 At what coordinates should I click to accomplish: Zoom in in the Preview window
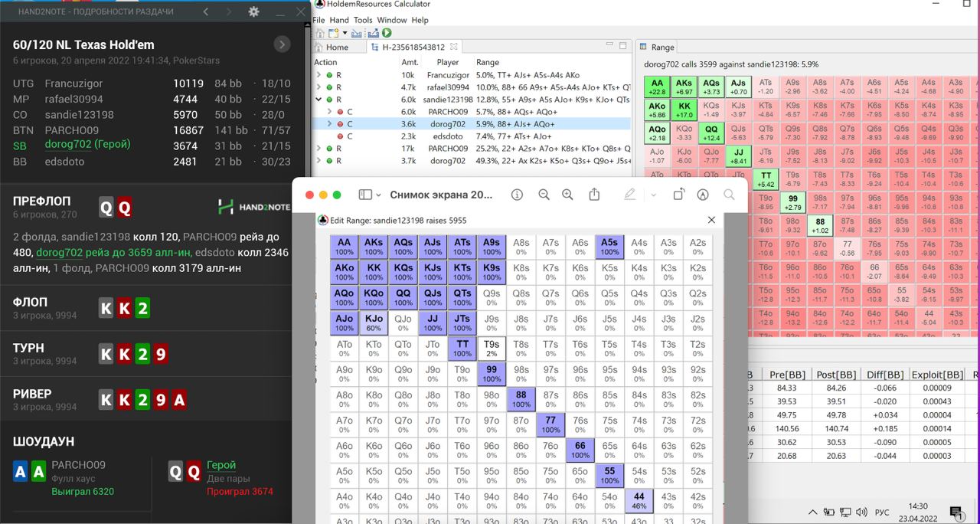pyautogui.click(x=567, y=195)
